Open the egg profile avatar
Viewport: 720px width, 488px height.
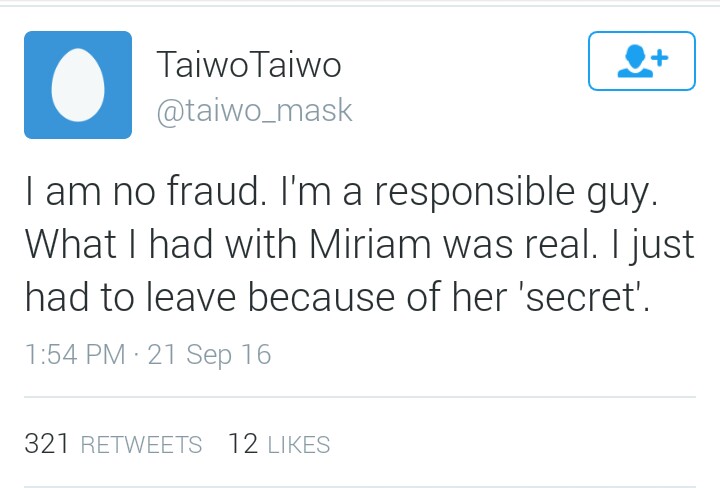[x=78, y=85]
